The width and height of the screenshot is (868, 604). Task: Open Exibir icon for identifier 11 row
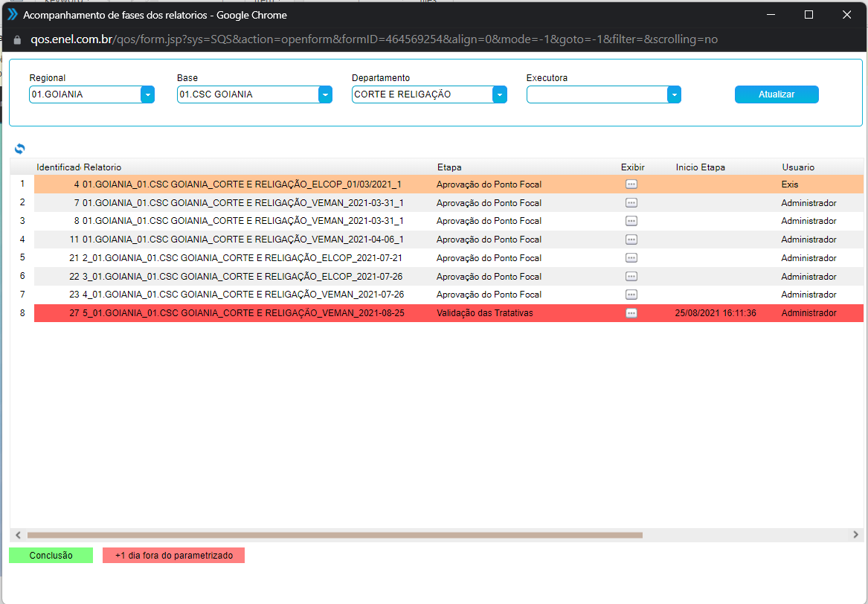click(631, 240)
